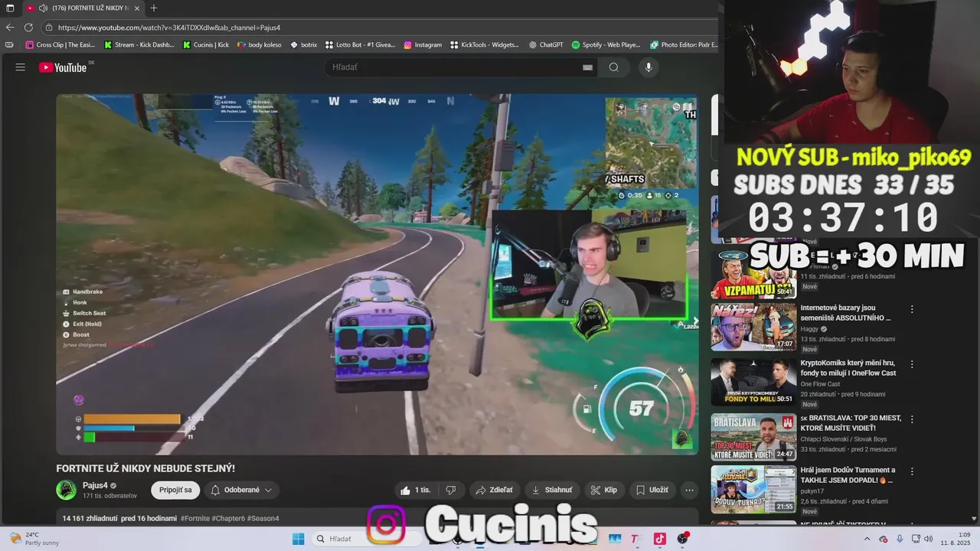Open a new browser tab with plus
Screen dimensions: 980x551
pyautogui.click(x=154, y=8)
